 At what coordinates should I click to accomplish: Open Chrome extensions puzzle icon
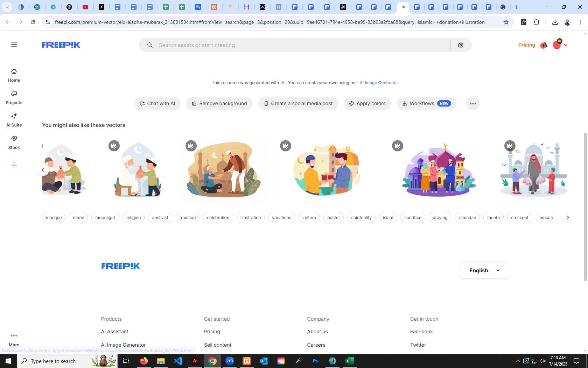(x=537, y=22)
